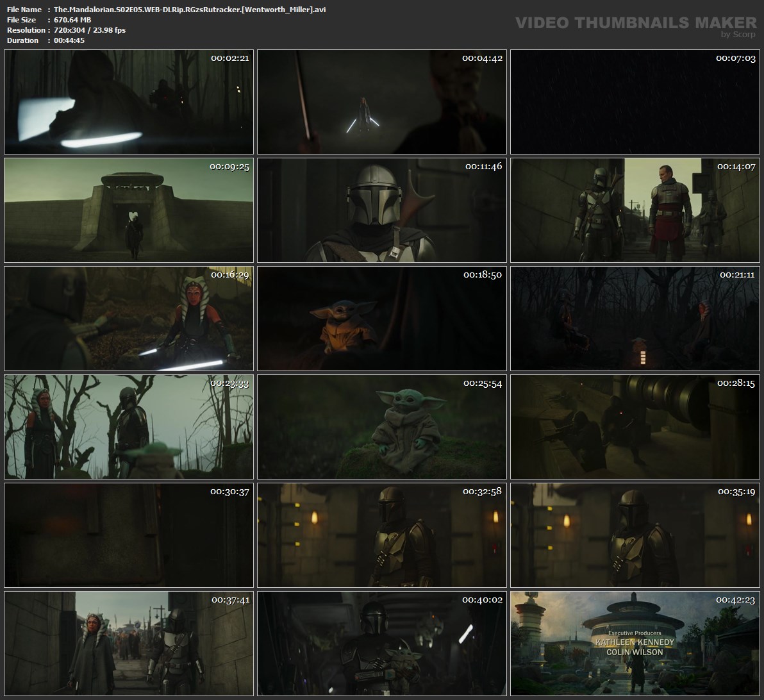Open the dark forest lantern frame at 00:21:11
This screenshot has width=764, height=700.
(x=635, y=319)
